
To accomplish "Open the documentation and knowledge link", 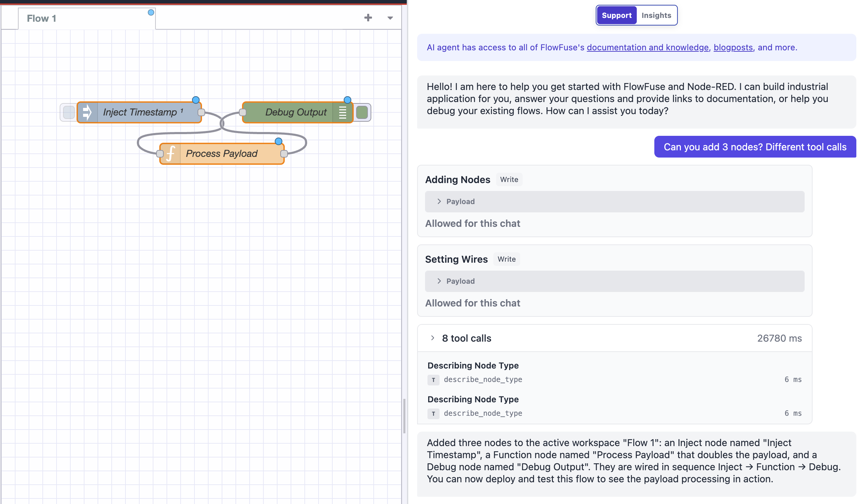I will tap(648, 48).
